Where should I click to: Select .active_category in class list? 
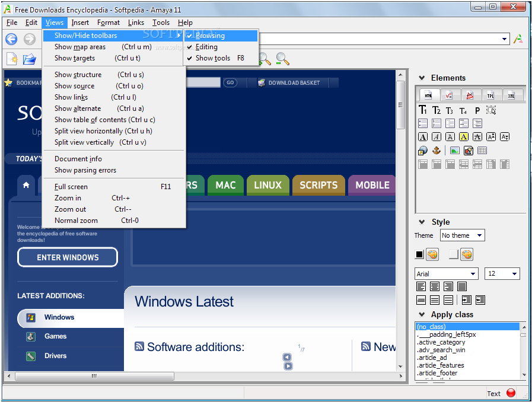tap(468, 342)
